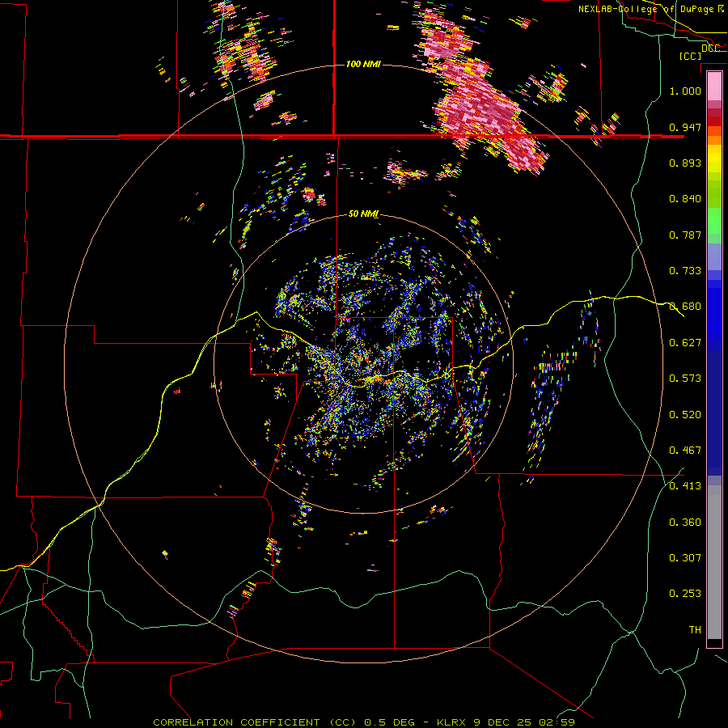Click the [CC] legend title
The image size is (728, 728).
tap(690, 56)
